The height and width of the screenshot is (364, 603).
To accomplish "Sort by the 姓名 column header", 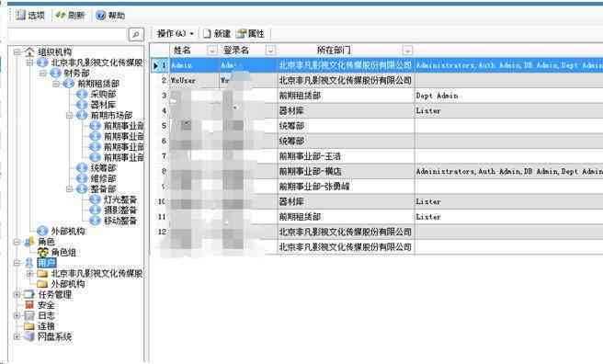I will pos(182,50).
